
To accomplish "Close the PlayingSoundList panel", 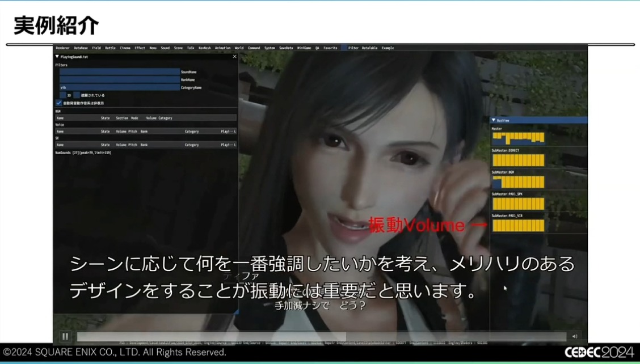I will [x=234, y=57].
